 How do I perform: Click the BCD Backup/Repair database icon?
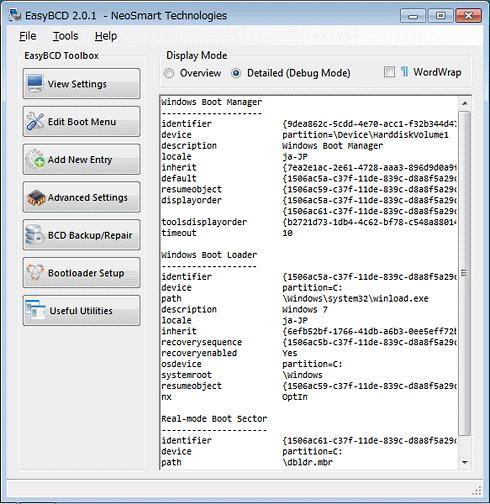point(35,235)
